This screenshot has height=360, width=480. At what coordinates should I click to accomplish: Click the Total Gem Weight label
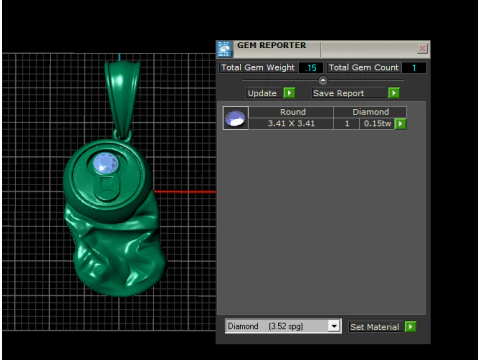[x=258, y=68]
